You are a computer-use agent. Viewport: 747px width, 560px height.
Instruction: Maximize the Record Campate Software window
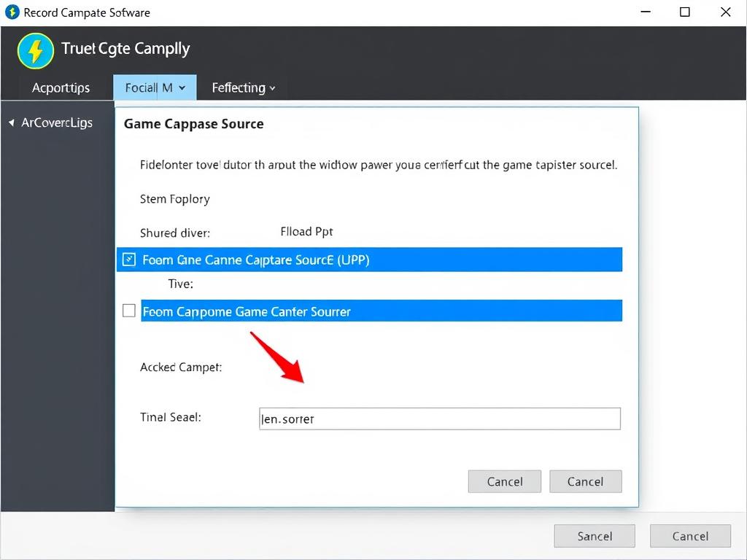684,12
